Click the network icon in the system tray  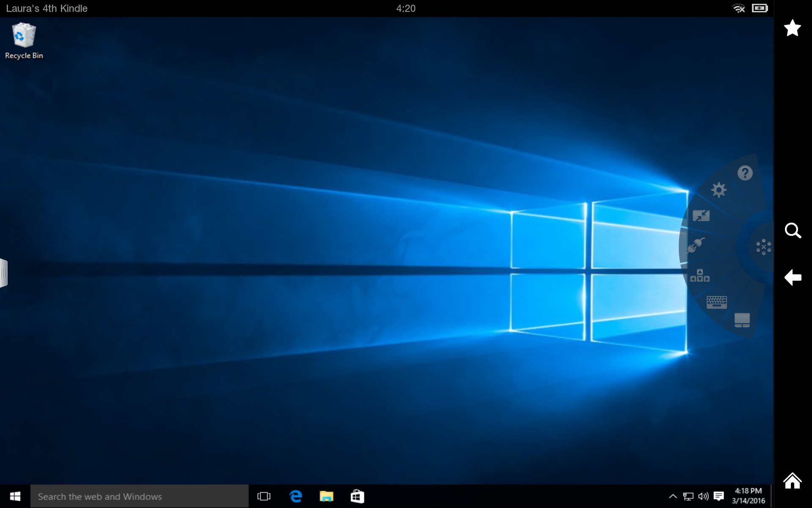click(x=688, y=496)
